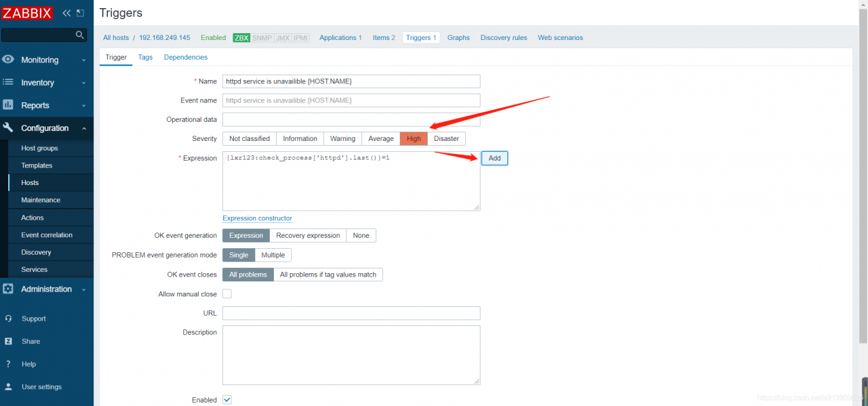This screenshot has height=406, width=868.
Task: Switch to the Trigger tab
Action: click(x=116, y=57)
